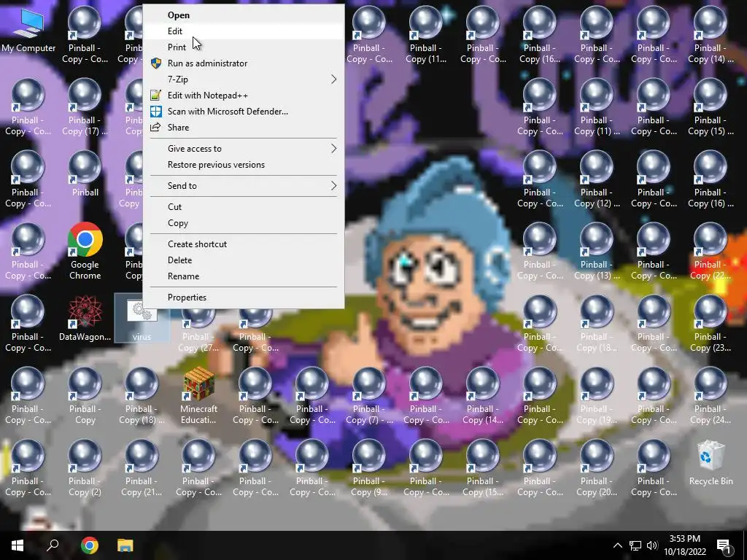The image size is (747, 560).
Task: Show hidden system tray icons
Action: 617,545
